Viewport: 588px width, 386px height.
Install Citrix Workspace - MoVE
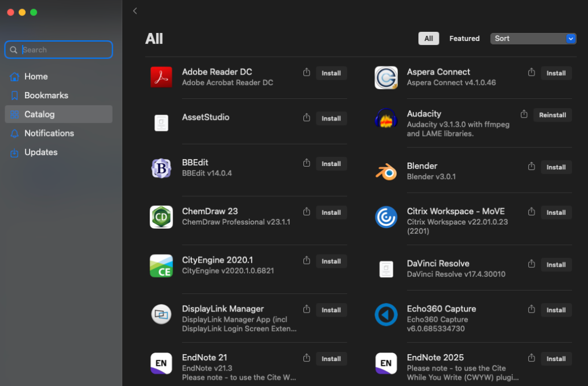point(556,212)
